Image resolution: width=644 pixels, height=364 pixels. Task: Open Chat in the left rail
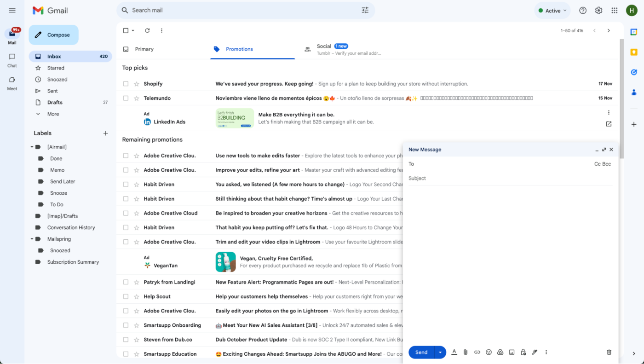tap(12, 60)
